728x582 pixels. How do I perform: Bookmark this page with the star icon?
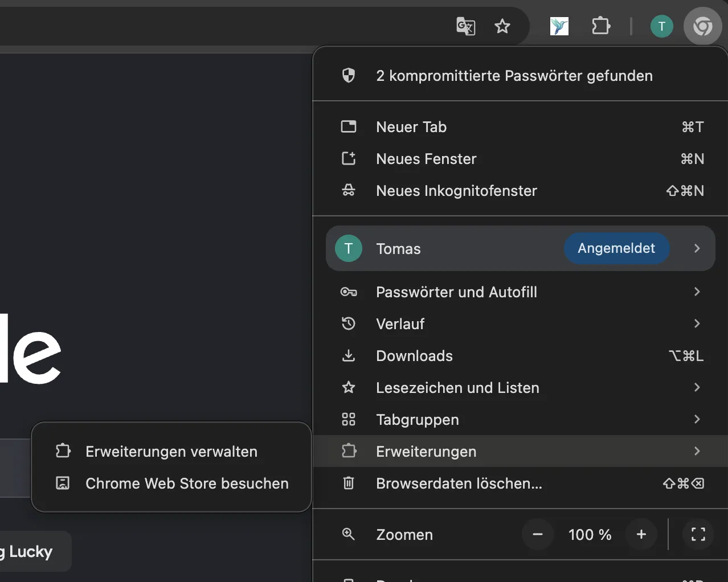coord(502,26)
